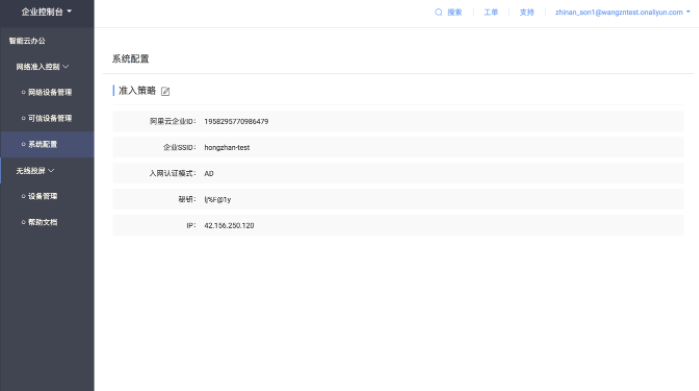Viewport: 699px width, 391px height.
Task: Click the IP value 42.156.250.120
Action: (229, 226)
